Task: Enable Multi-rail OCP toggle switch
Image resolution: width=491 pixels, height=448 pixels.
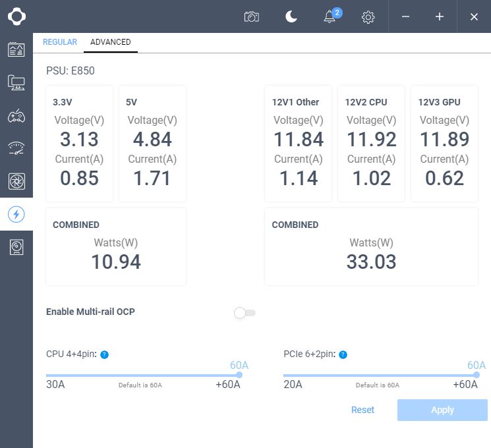Action: pos(245,313)
